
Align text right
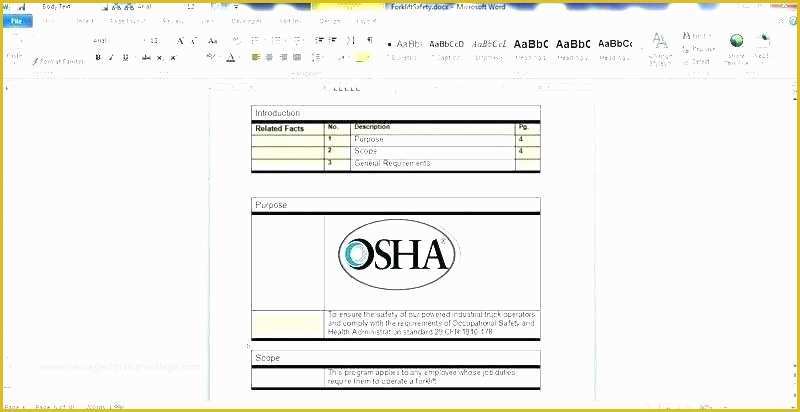[284, 57]
